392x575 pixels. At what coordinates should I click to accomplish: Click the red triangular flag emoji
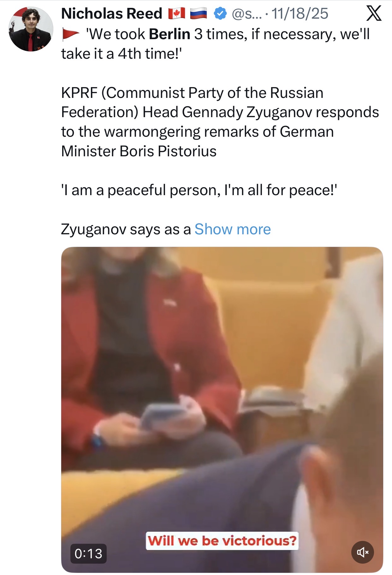tap(71, 34)
